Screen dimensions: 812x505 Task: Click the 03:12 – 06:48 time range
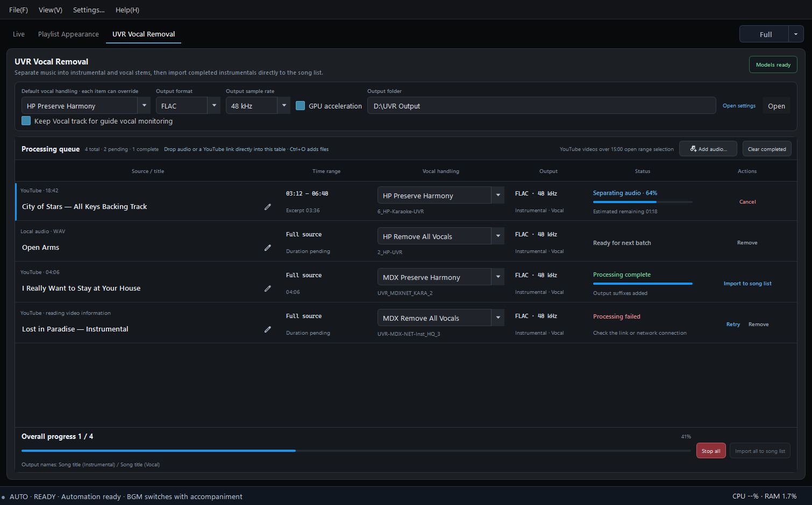(x=307, y=193)
